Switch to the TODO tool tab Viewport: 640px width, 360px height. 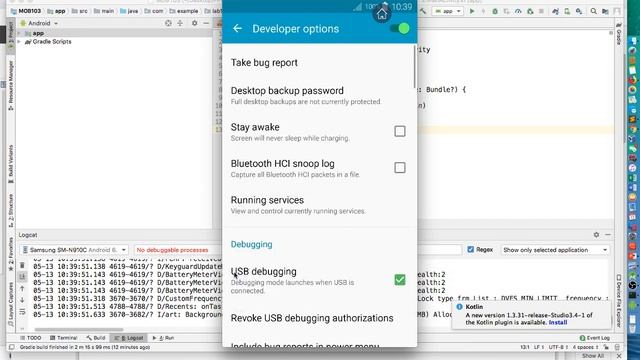click(x=31, y=338)
